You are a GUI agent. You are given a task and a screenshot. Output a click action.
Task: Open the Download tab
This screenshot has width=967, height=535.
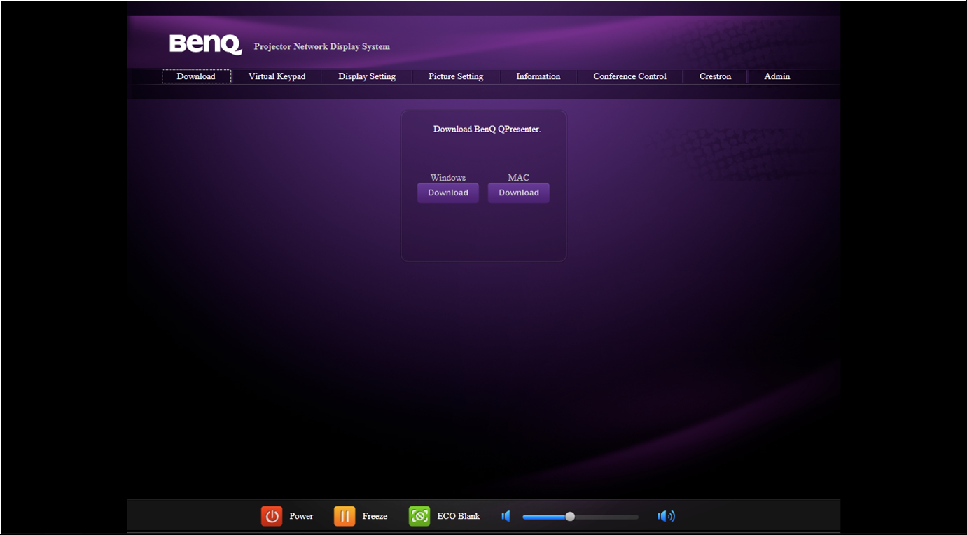(x=196, y=76)
